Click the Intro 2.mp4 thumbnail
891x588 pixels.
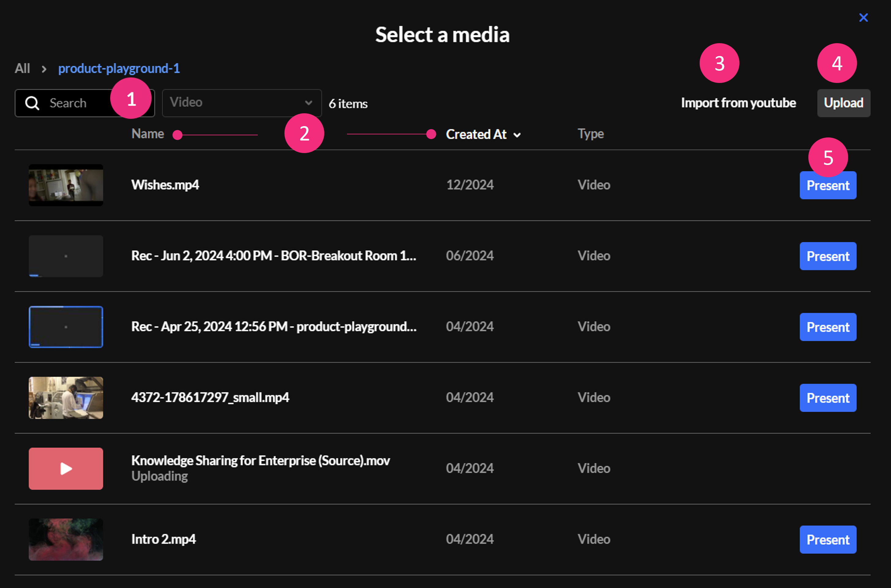click(x=66, y=540)
